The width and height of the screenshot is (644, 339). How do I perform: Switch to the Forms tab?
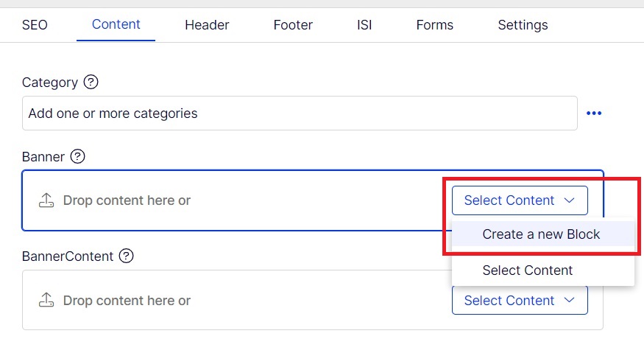(434, 25)
